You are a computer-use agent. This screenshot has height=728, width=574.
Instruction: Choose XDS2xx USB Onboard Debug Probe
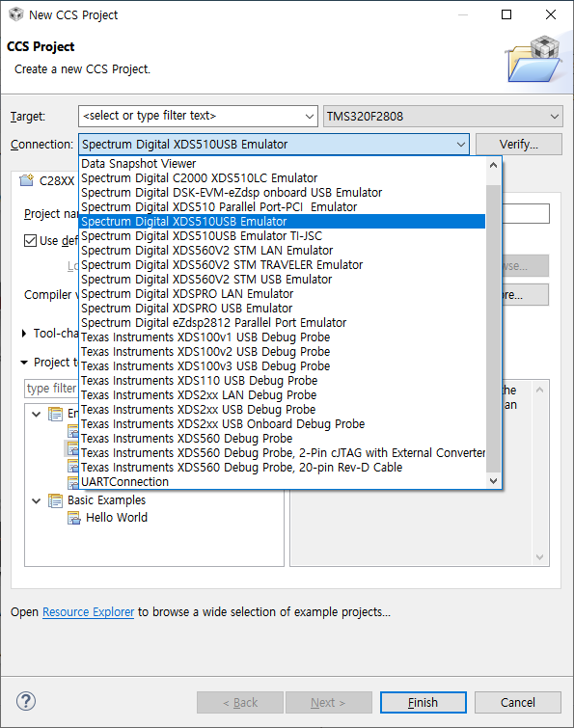pos(283,424)
